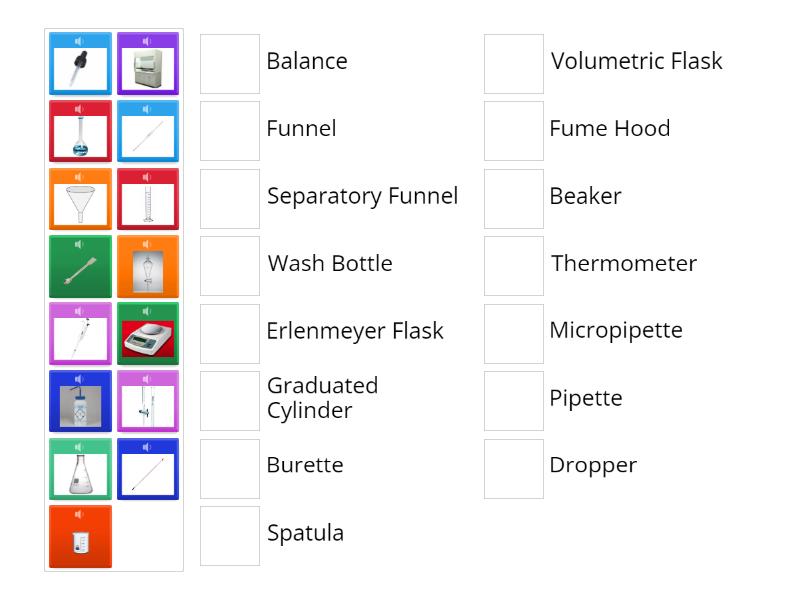Select the micropipette image tile
The height and width of the screenshot is (600, 800).
point(80,333)
